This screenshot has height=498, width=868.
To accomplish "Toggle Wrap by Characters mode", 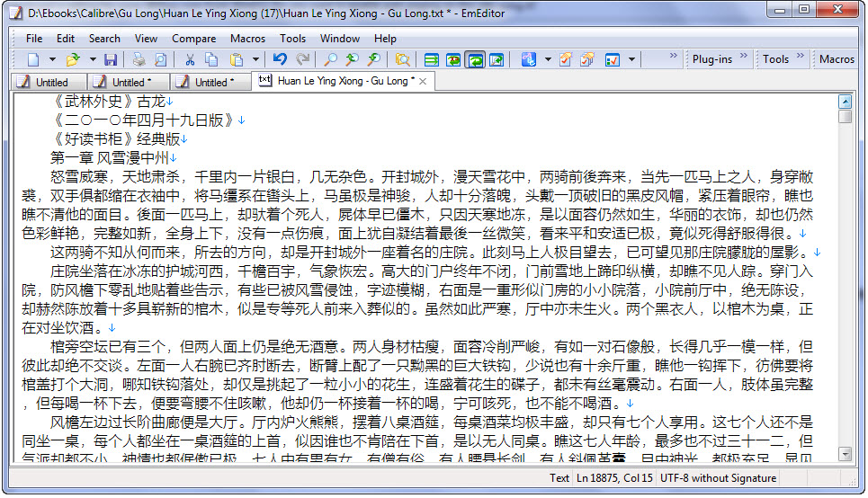I will click(453, 59).
